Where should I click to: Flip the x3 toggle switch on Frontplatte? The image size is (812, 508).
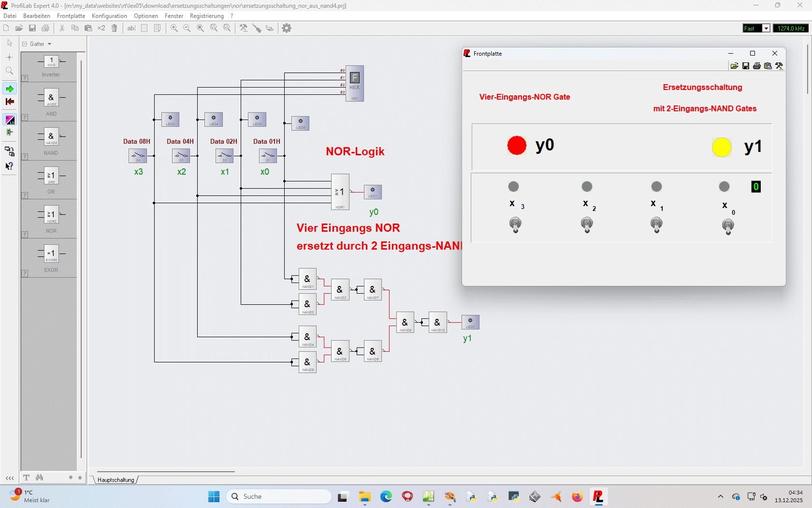515,224
